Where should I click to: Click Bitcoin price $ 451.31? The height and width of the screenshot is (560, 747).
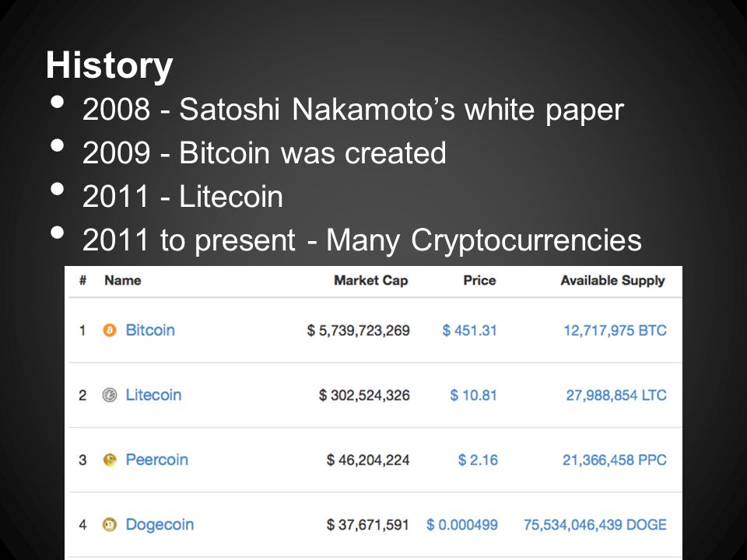[470, 330]
